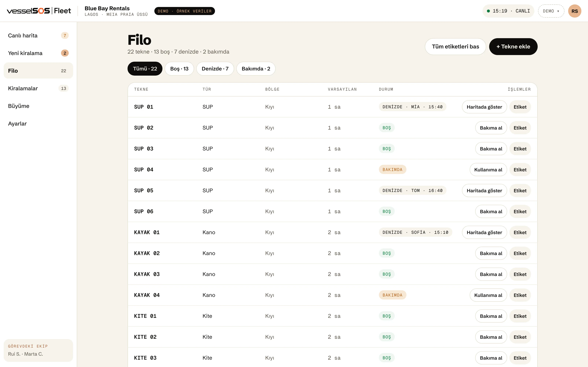
Task: Expand the DEMO dropdown in header
Action: point(551,11)
